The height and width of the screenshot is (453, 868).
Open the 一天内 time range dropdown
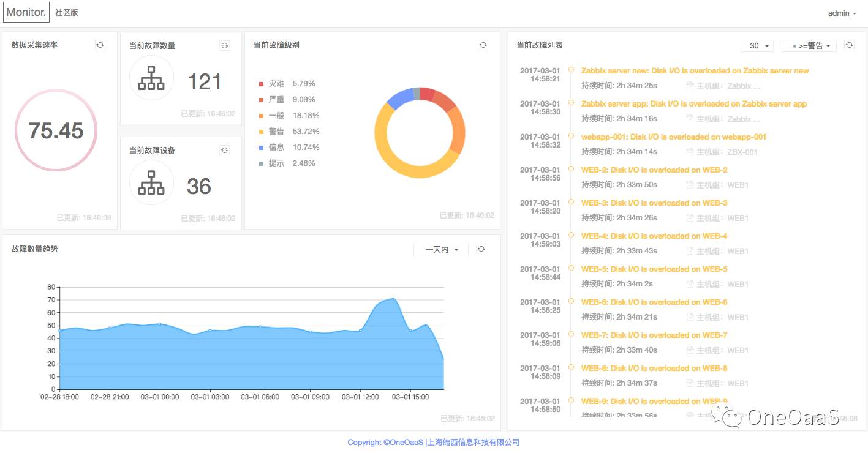coord(441,249)
